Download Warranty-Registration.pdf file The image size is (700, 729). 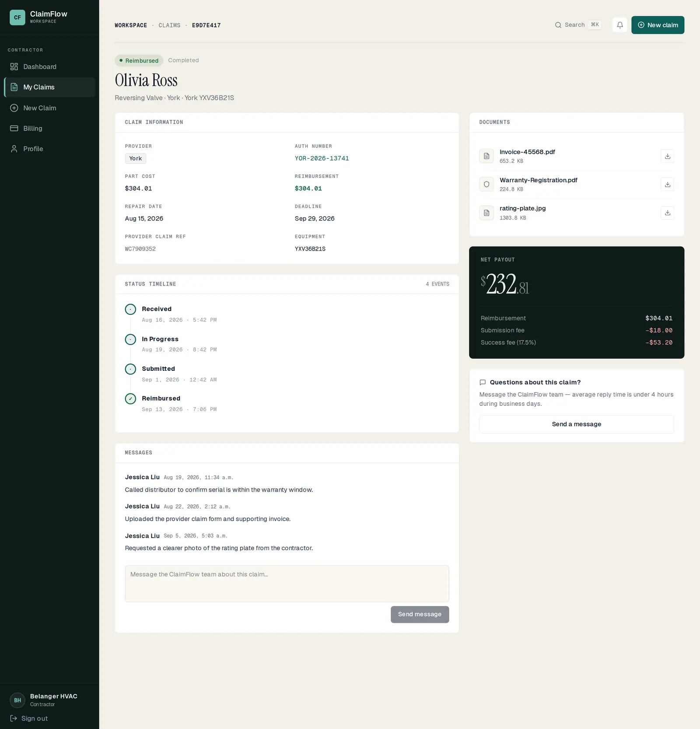667,185
